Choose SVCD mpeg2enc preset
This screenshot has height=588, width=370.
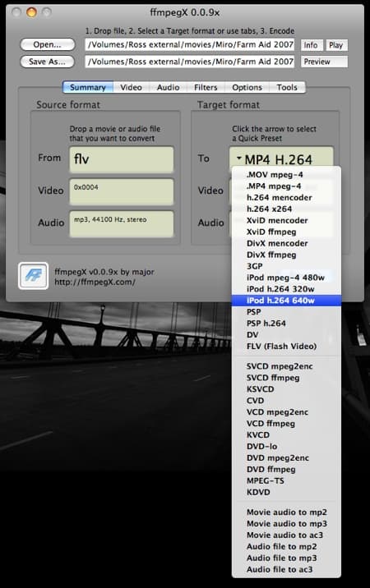[286, 366]
